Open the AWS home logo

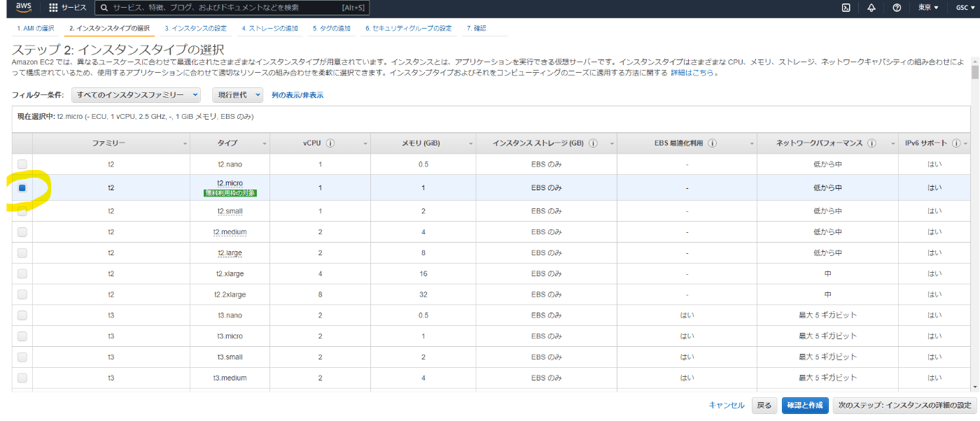coord(23,8)
